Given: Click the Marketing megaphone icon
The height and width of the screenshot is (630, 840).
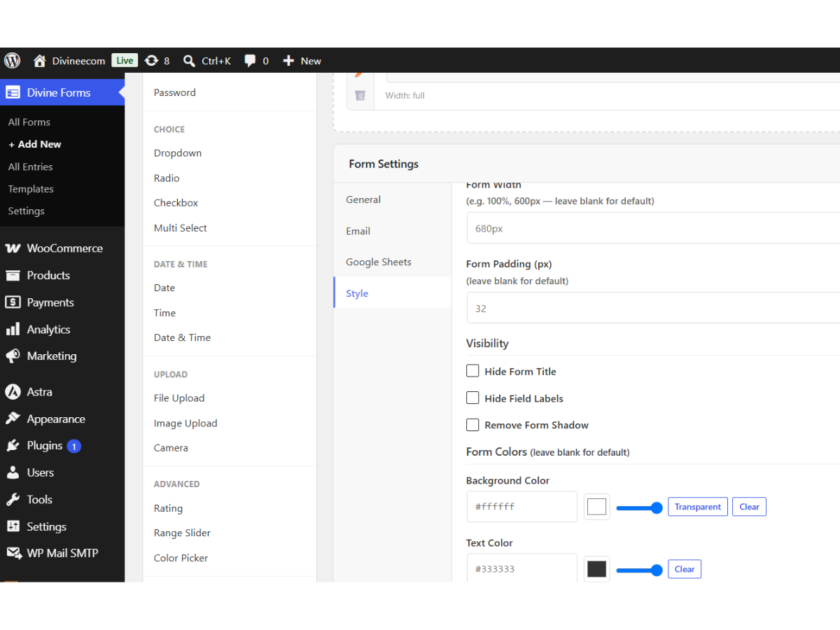Looking at the screenshot, I should coord(13,356).
